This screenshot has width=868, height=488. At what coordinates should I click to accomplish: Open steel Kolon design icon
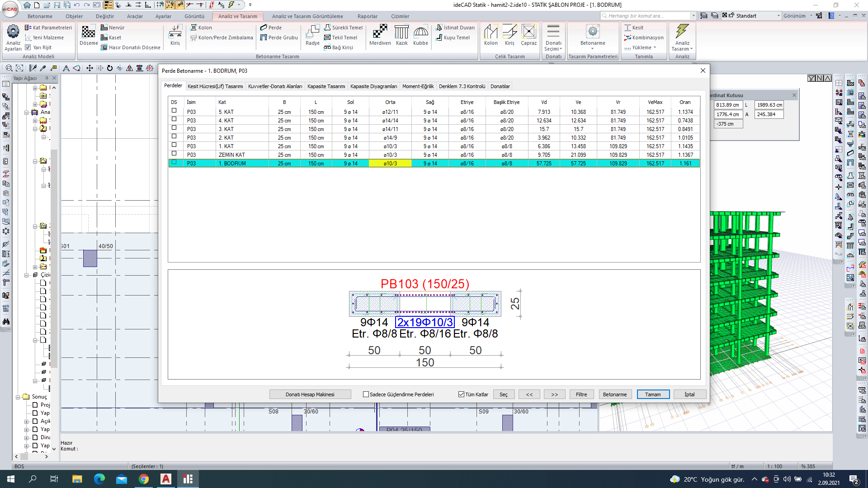pyautogui.click(x=491, y=35)
